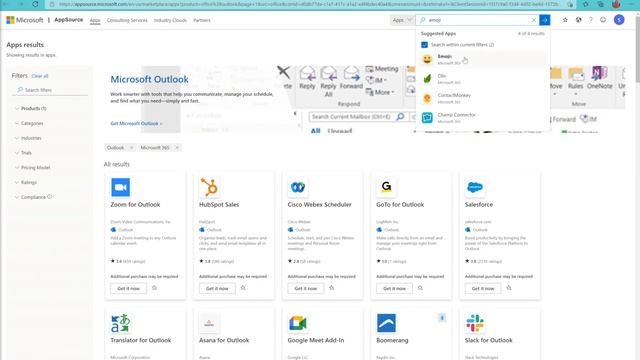Open the help question mark icon
This screenshot has height=360, width=640.
click(591, 20)
